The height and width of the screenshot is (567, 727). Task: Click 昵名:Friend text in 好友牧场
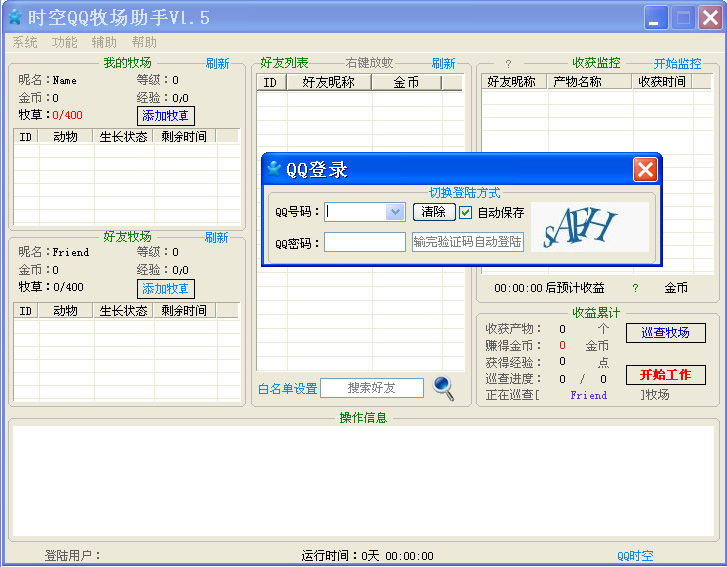[54, 252]
